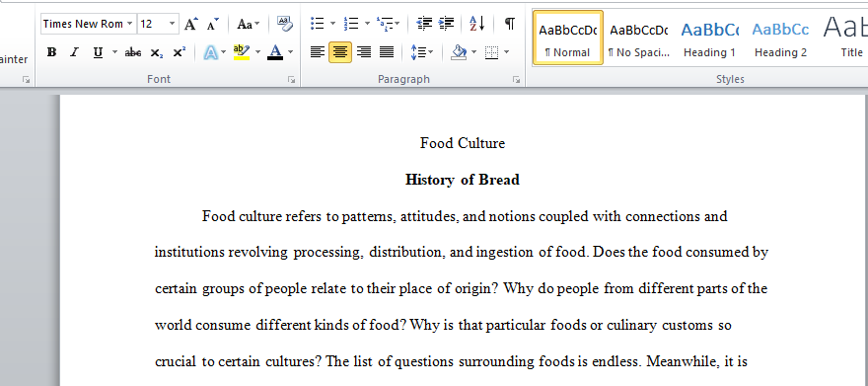868x386 pixels.
Task: Toggle Italic formatting
Action: (74, 52)
